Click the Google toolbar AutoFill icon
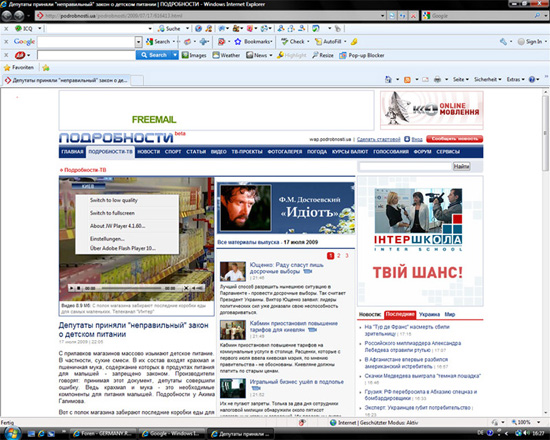The image size is (550, 440). point(318,41)
